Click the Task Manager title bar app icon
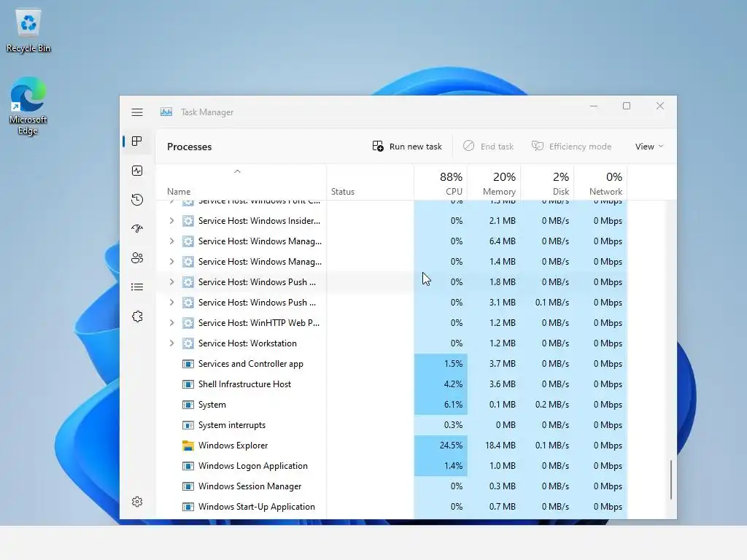This screenshot has height=560, width=747. 166,112
